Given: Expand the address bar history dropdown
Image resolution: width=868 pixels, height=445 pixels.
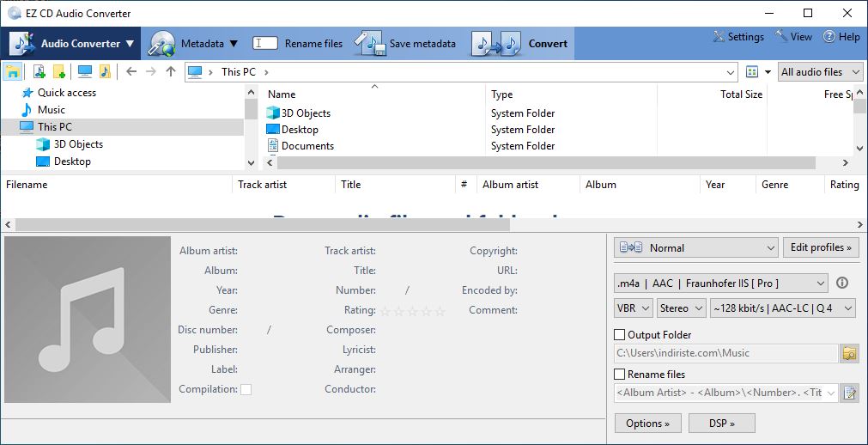Looking at the screenshot, I should [731, 72].
